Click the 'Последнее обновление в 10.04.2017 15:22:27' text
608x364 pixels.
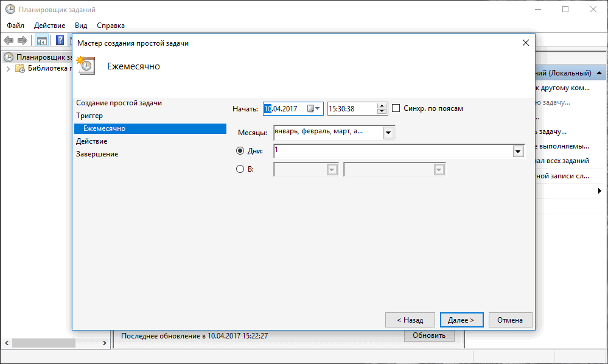tap(194, 336)
